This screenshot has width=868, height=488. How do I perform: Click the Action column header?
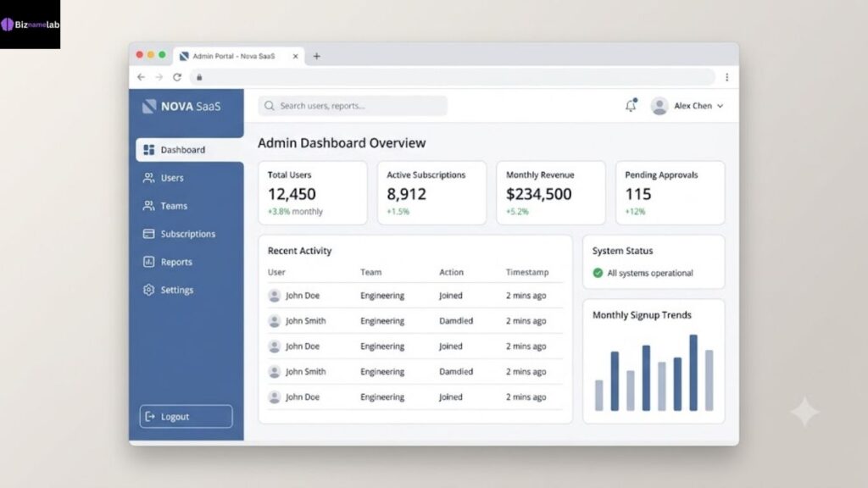coord(451,272)
